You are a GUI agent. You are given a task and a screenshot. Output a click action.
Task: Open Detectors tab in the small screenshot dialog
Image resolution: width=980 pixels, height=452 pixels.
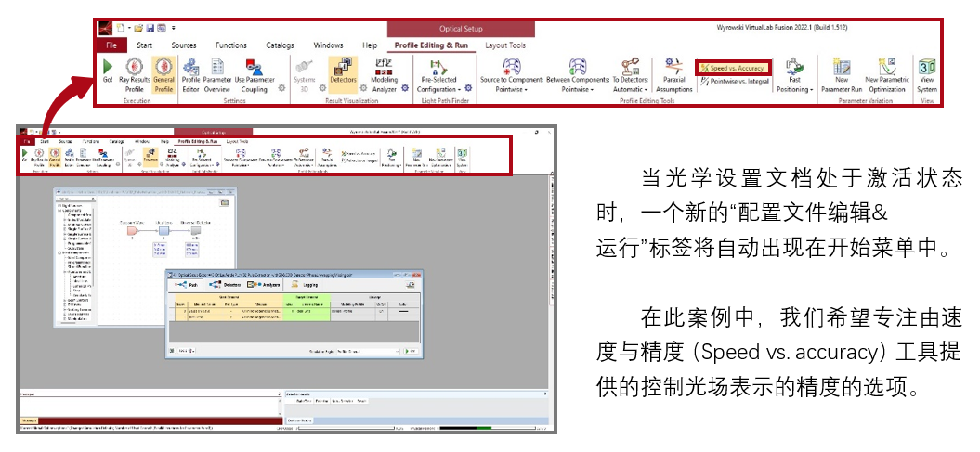tap(225, 285)
